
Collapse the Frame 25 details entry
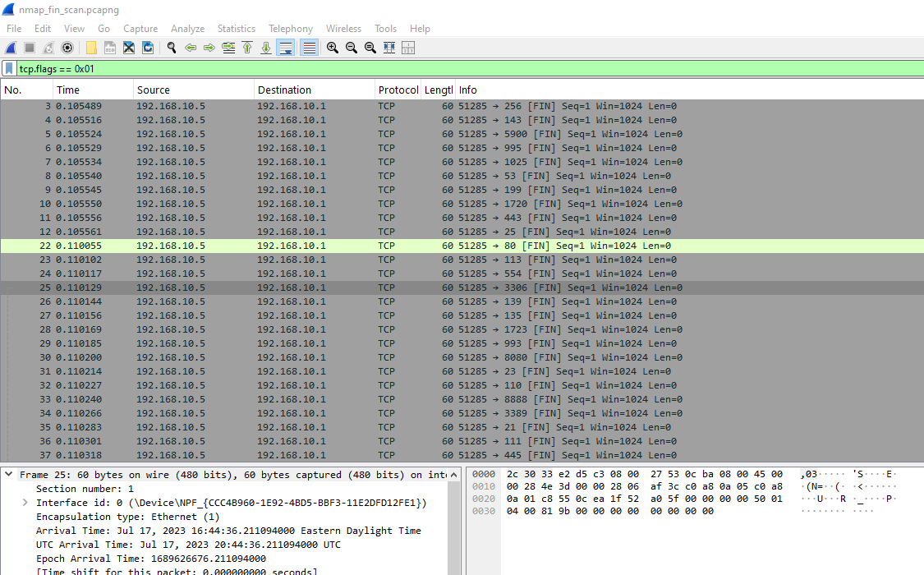[x=8, y=474]
